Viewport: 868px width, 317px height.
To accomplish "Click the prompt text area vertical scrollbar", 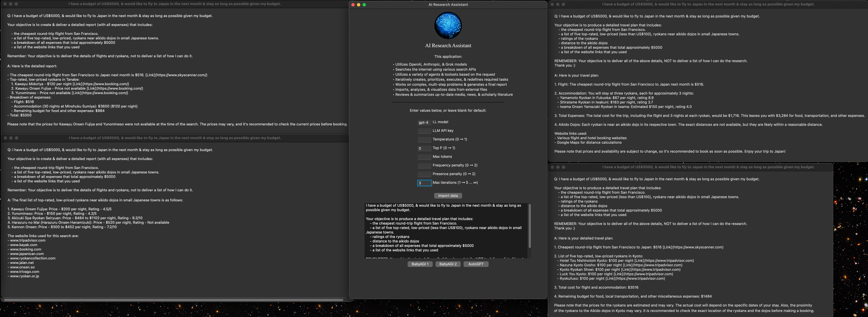I will coord(530,226).
